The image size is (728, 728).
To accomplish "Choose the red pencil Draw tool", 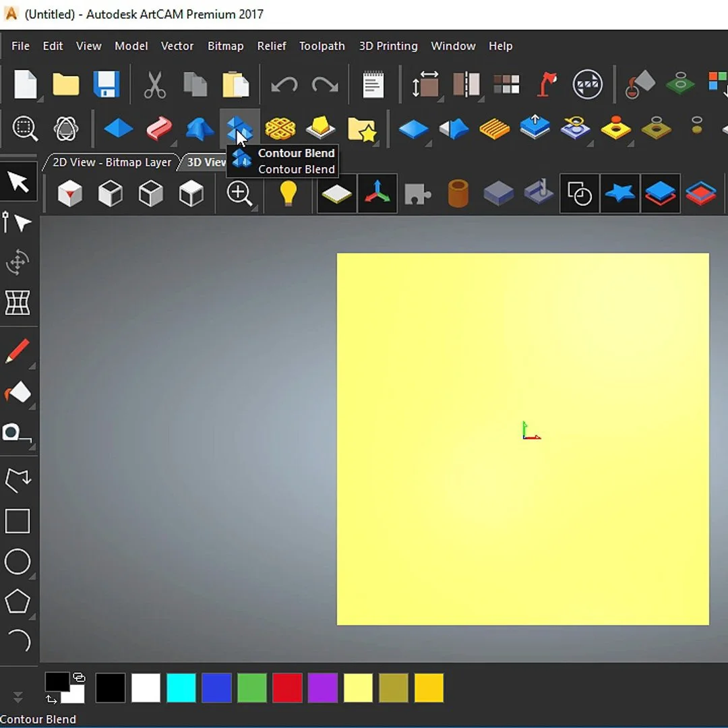I will [x=18, y=351].
